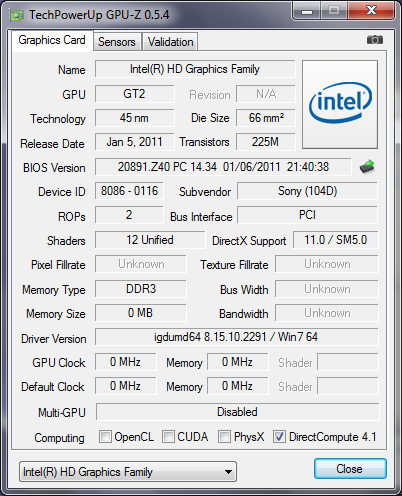Click the Memory value in GPU Clock row
402x496 pixels.
pyautogui.click(x=237, y=362)
